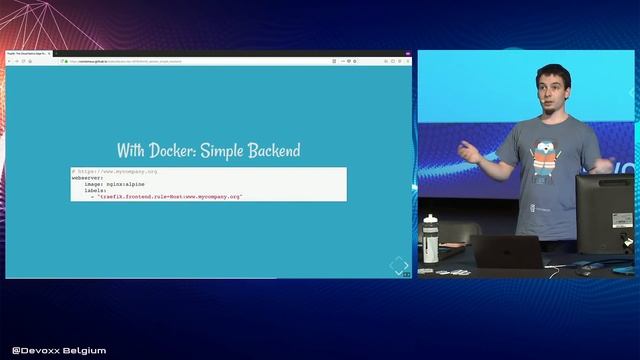Open the browser Home page
This screenshot has width=640, height=360.
[x=30, y=61]
